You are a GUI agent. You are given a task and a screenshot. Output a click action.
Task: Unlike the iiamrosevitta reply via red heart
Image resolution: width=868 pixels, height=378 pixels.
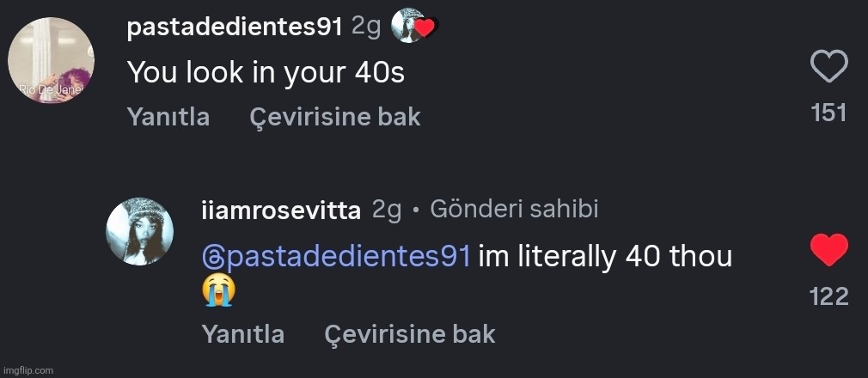829,250
